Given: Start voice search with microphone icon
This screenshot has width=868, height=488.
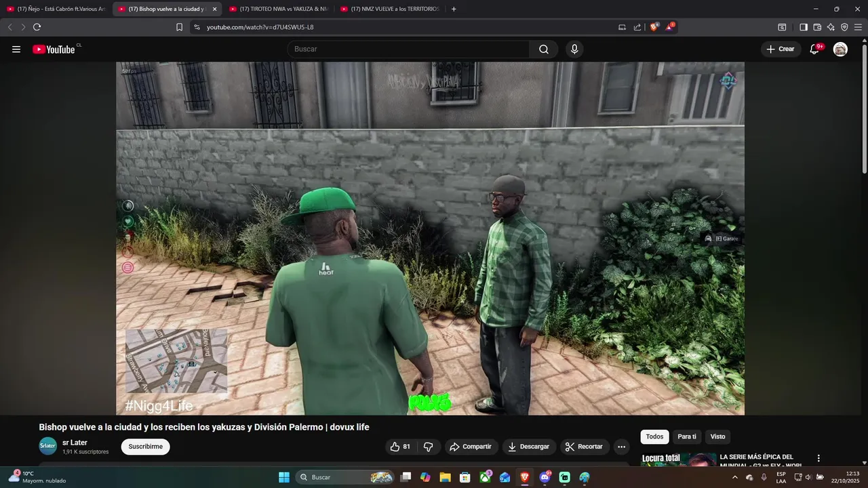Looking at the screenshot, I should click(x=574, y=49).
